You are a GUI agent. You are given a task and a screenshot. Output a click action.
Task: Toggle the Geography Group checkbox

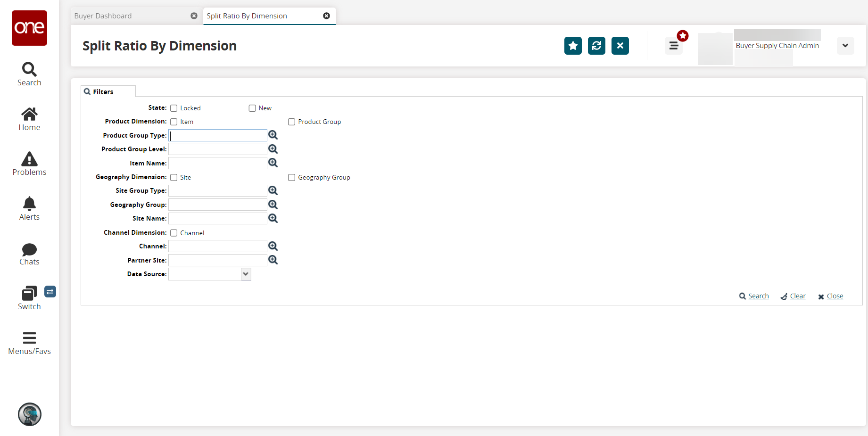point(292,178)
